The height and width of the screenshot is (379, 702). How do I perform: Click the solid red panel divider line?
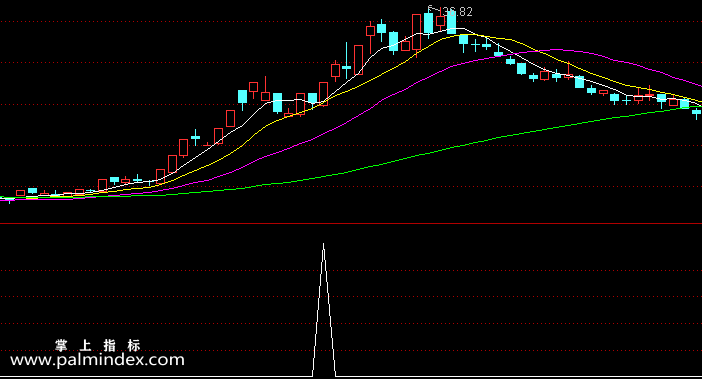[x=351, y=223]
